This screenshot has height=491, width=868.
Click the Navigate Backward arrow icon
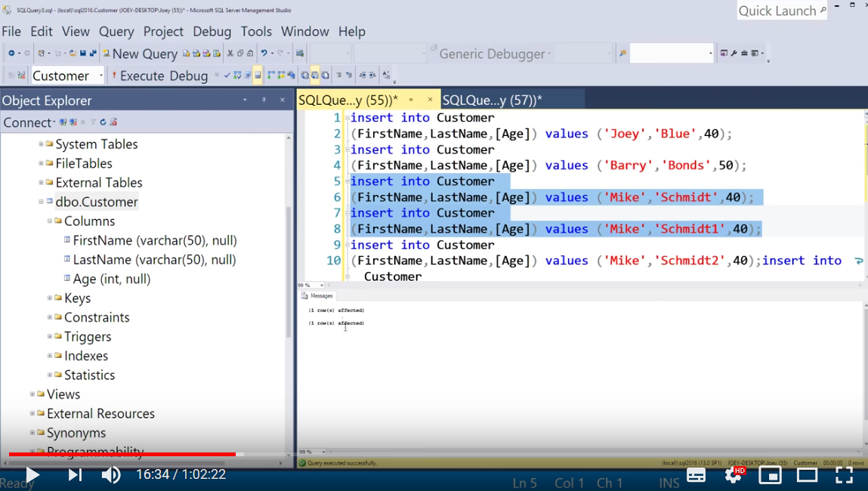11,53
